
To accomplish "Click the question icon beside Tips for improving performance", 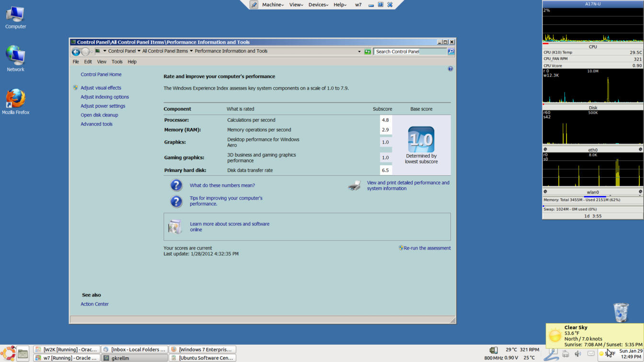I will 176,201.
